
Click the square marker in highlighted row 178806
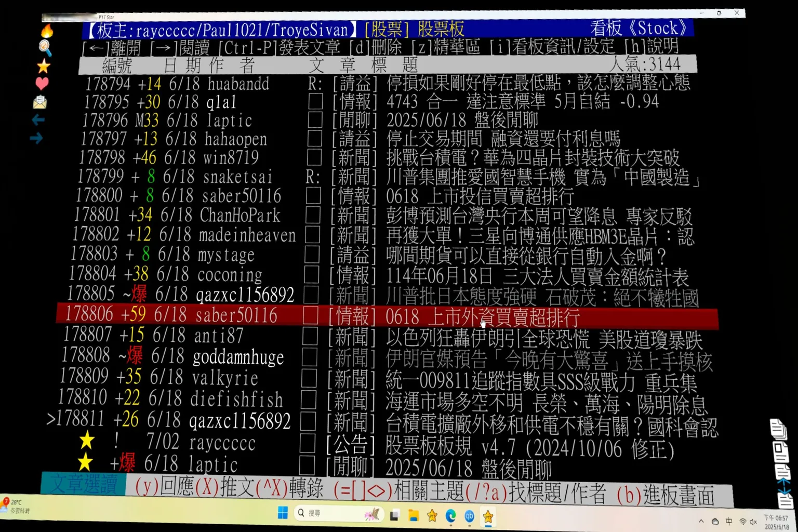(x=310, y=315)
